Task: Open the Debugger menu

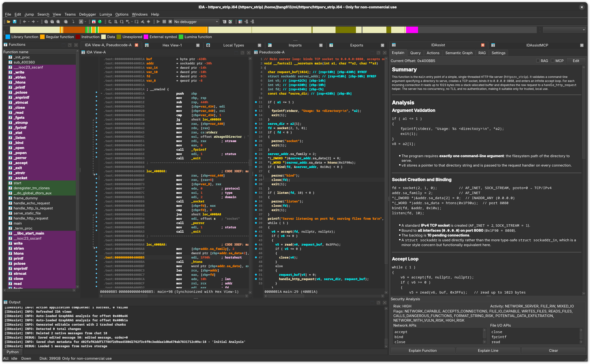Action: pyautogui.click(x=88, y=14)
